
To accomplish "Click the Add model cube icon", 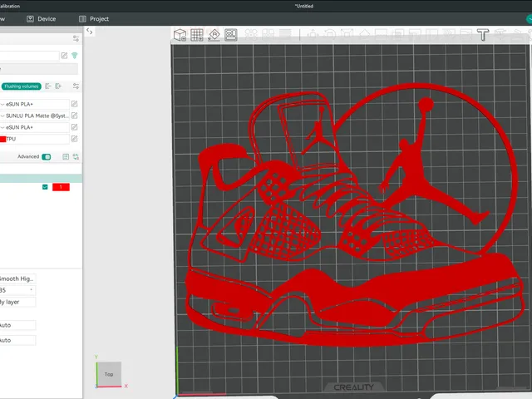I will 180,35.
